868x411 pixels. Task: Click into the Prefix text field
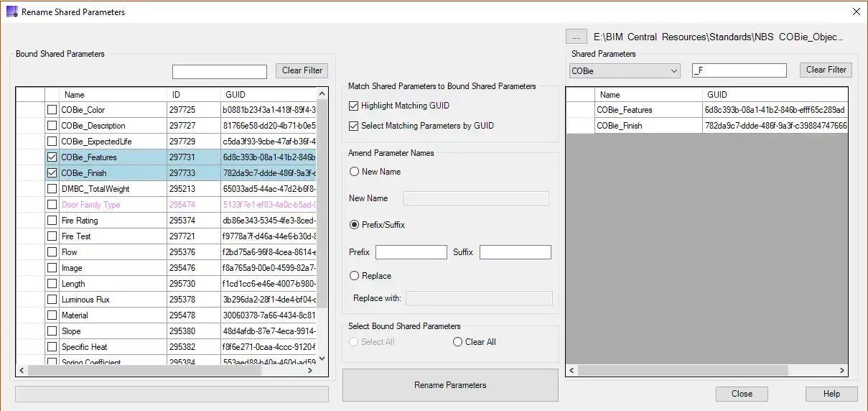411,252
